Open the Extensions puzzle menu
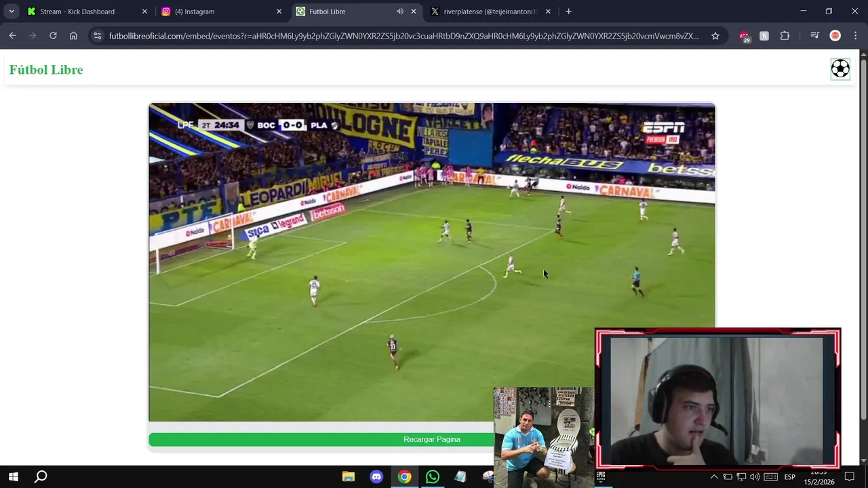868x488 pixels. click(x=785, y=36)
